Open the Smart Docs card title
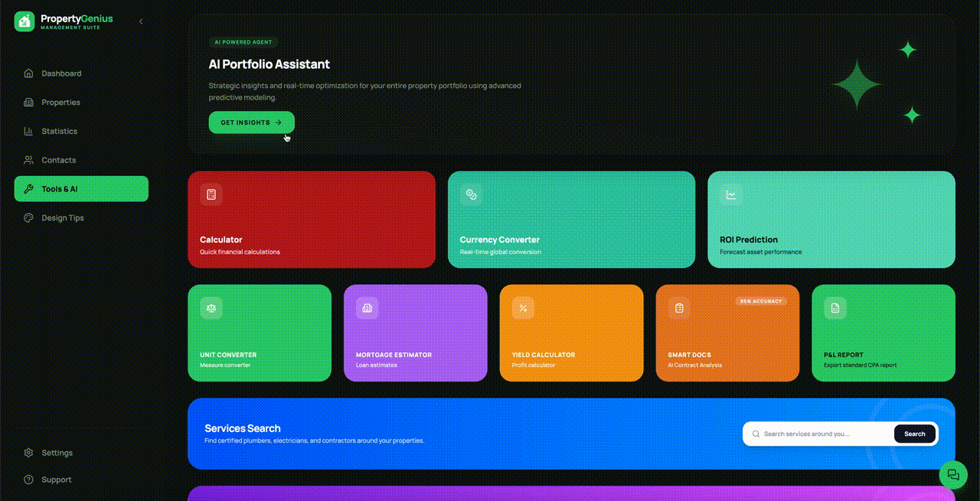This screenshot has width=980, height=501. pyautogui.click(x=690, y=355)
